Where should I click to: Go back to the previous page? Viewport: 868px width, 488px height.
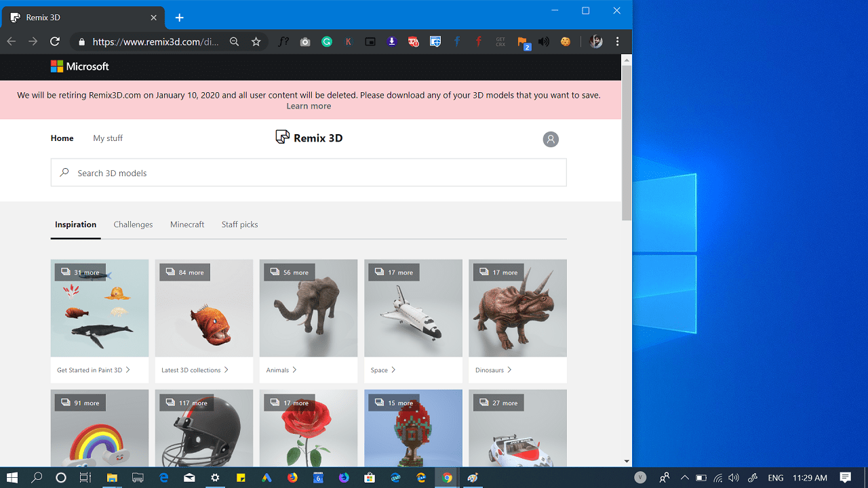12,41
